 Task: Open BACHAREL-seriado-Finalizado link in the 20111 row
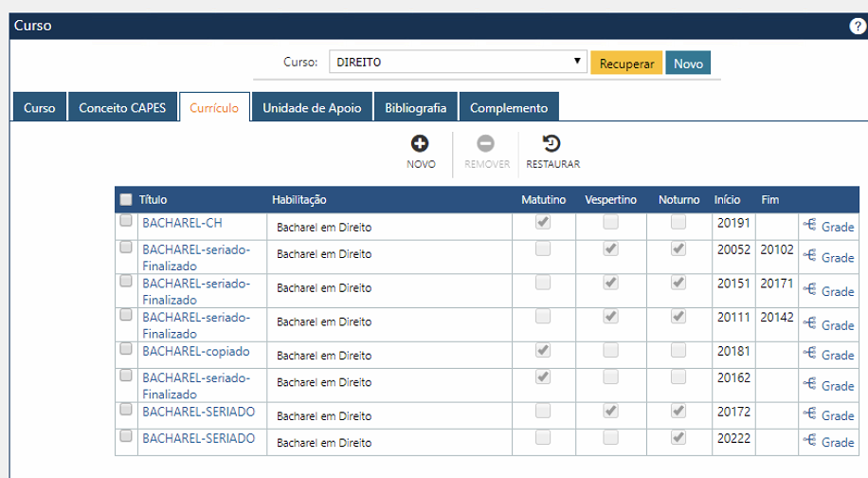[196, 325]
